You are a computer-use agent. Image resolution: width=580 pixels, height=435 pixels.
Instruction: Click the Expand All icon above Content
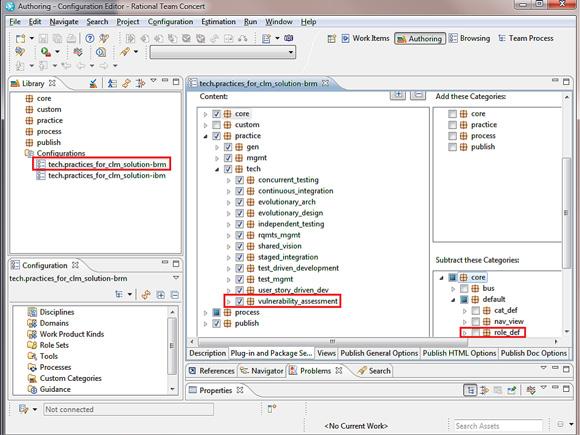coord(398,95)
